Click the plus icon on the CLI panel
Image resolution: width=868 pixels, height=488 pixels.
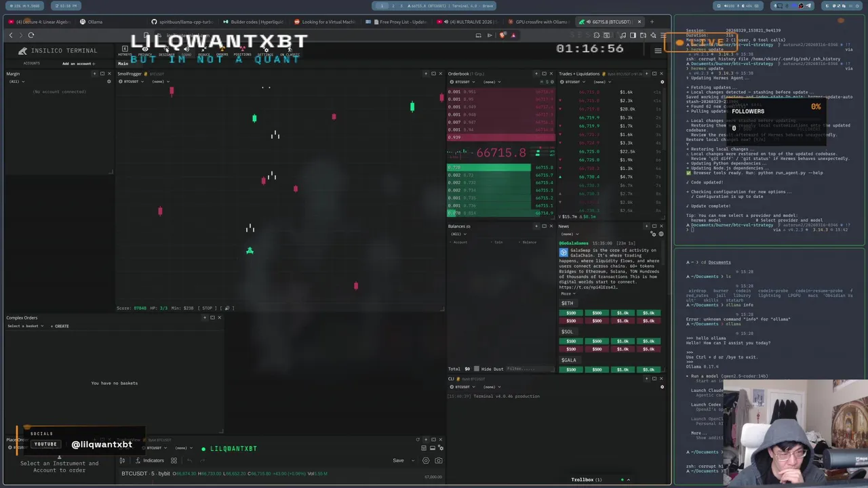tap(646, 379)
